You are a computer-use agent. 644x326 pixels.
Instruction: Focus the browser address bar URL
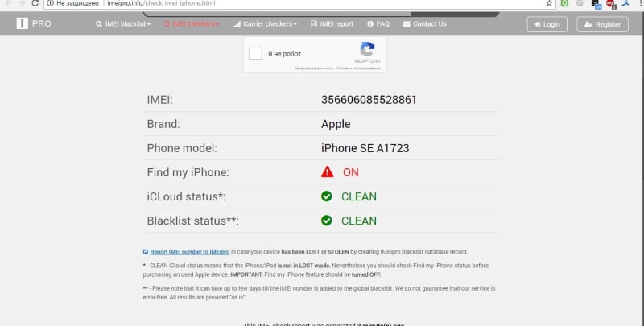pyautogui.click(x=161, y=3)
